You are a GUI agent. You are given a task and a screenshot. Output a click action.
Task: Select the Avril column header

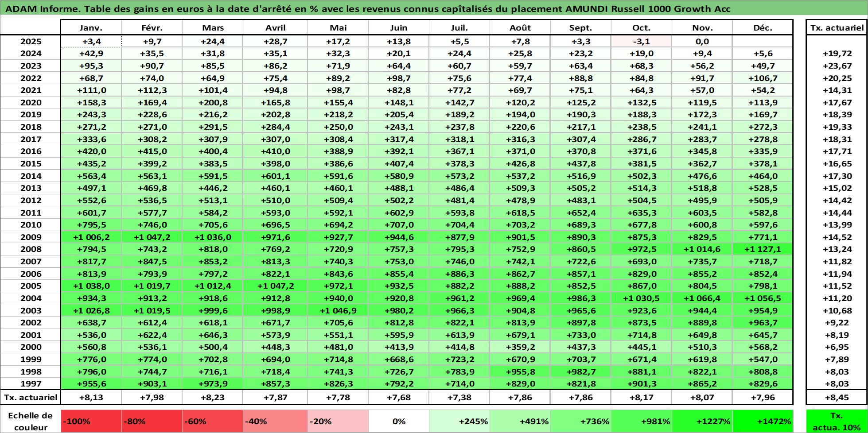coord(275,27)
